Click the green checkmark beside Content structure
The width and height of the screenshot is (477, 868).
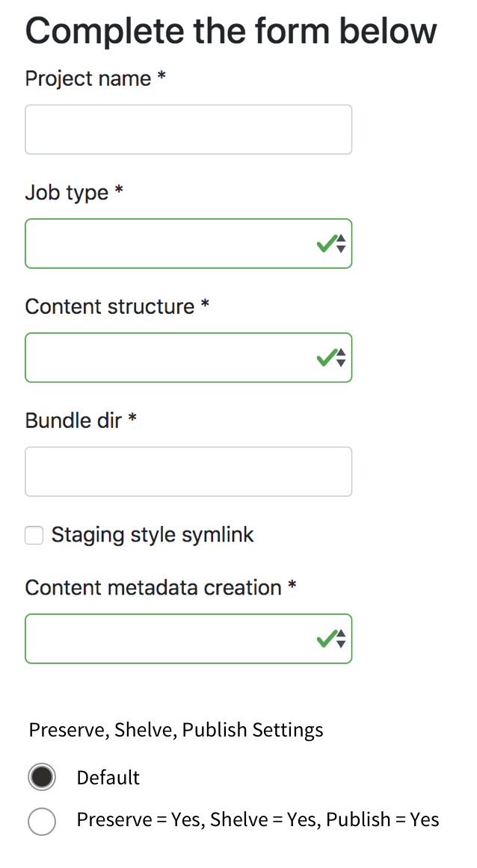tap(327, 357)
